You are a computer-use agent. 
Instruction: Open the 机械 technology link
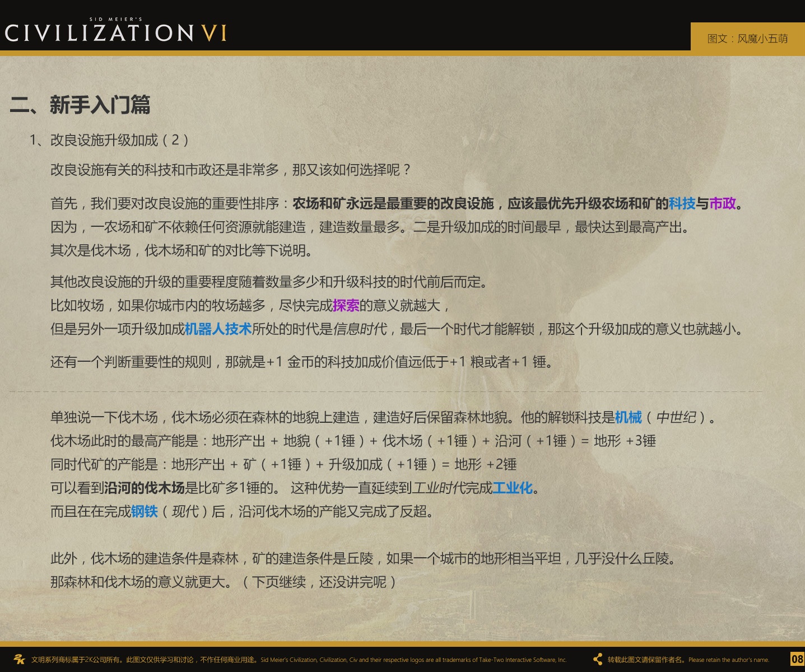[x=628, y=417]
